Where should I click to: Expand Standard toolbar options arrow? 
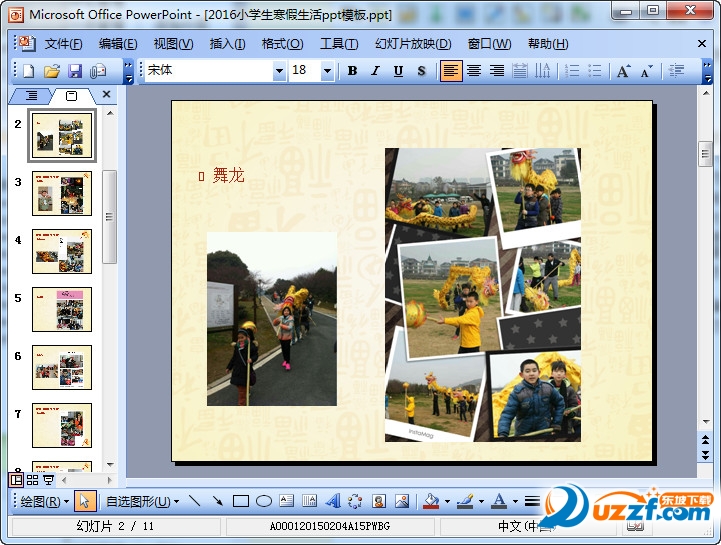[x=129, y=72]
